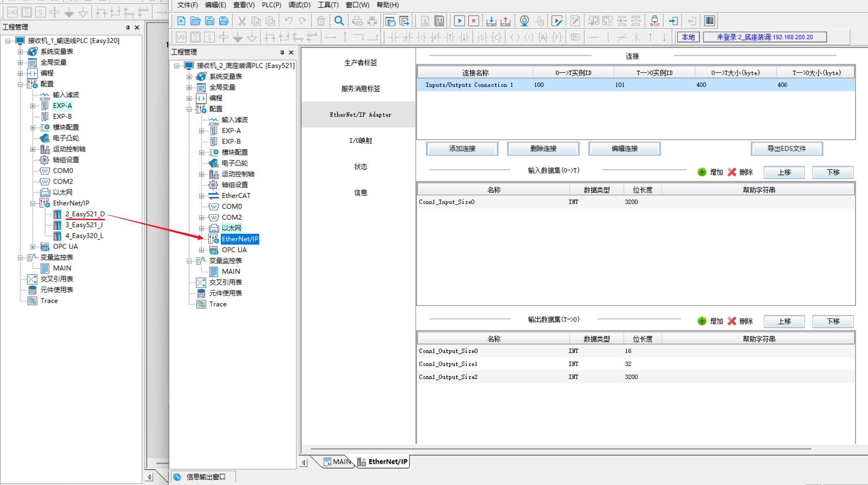Expand EtherCAT node in project tree

coord(201,196)
